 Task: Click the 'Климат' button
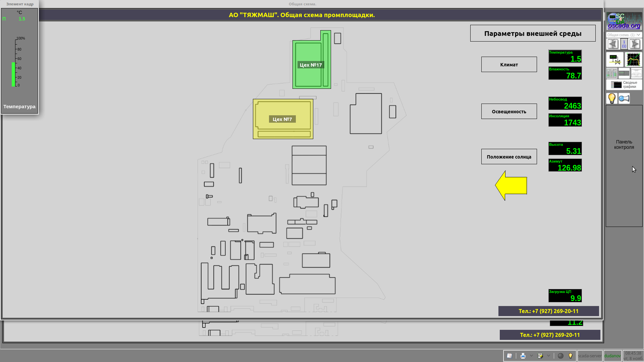[x=509, y=64]
